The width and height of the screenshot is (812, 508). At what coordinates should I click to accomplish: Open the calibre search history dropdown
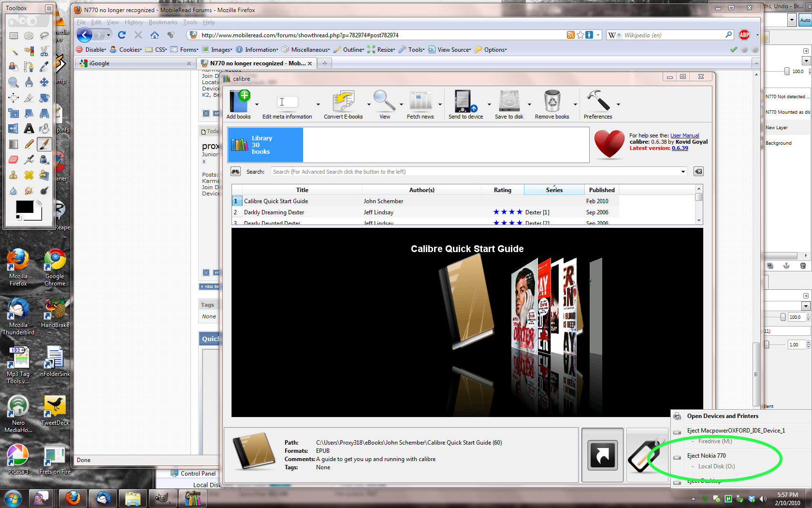(683, 172)
